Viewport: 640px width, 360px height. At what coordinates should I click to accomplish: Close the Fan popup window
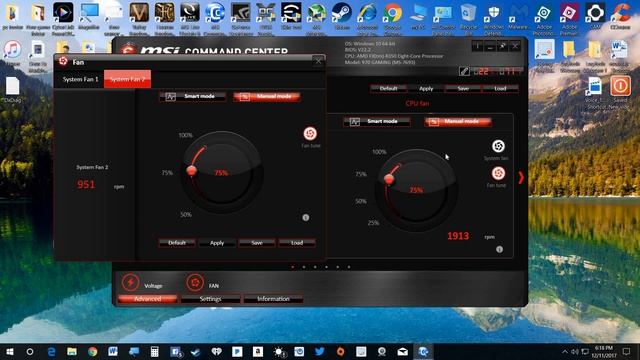click(318, 62)
